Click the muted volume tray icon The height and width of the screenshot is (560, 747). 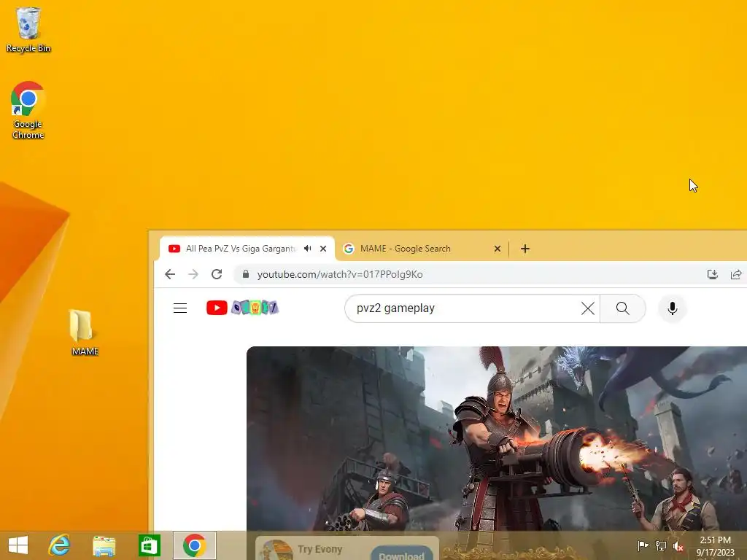click(678, 545)
